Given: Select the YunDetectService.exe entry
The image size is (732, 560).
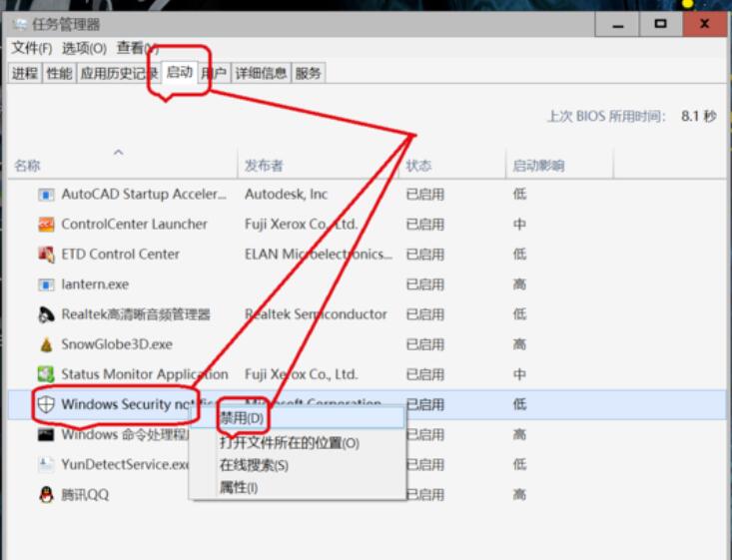Looking at the screenshot, I should click(125, 464).
